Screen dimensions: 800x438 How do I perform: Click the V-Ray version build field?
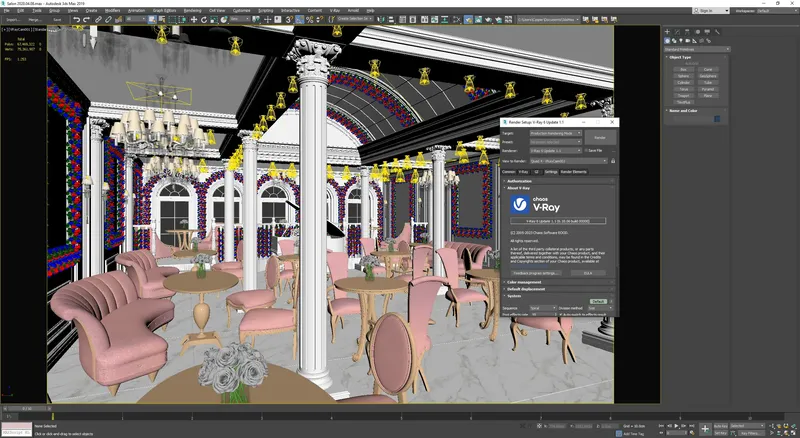click(558, 221)
